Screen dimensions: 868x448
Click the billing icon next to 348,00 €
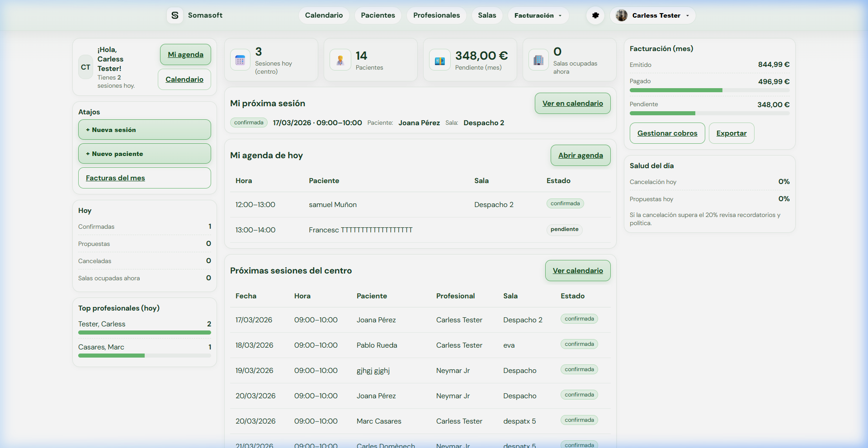pos(439,59)
